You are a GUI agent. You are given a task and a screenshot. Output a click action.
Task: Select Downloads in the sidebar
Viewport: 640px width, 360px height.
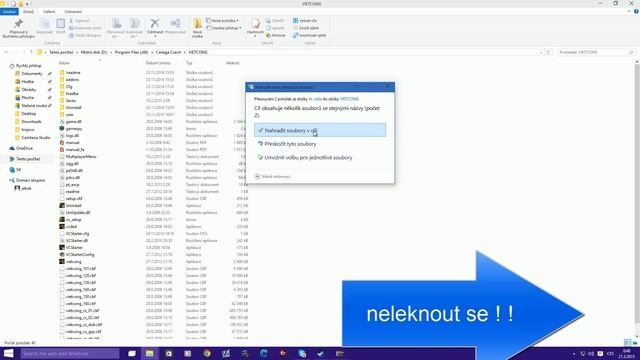(31, 122)
